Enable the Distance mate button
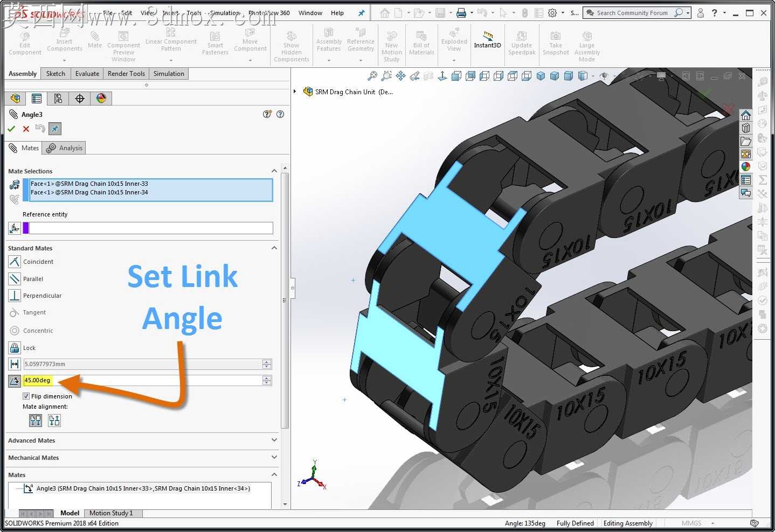Viewport: 775px width, 532px height. (15, 364)
